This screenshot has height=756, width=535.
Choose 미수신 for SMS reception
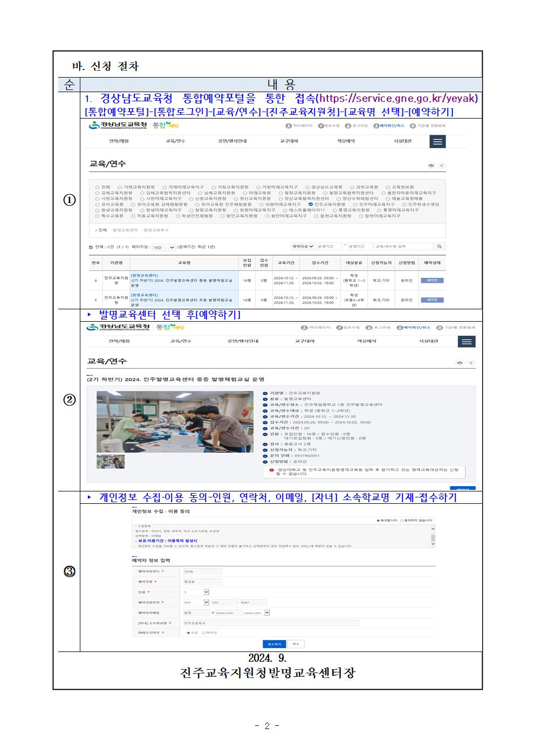click(x=203, y=633)
